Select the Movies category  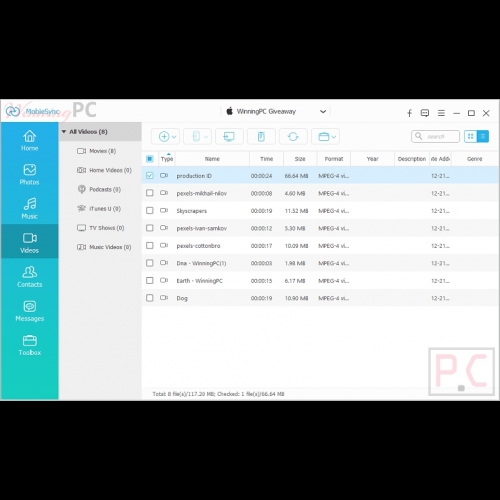coord(97,151)
